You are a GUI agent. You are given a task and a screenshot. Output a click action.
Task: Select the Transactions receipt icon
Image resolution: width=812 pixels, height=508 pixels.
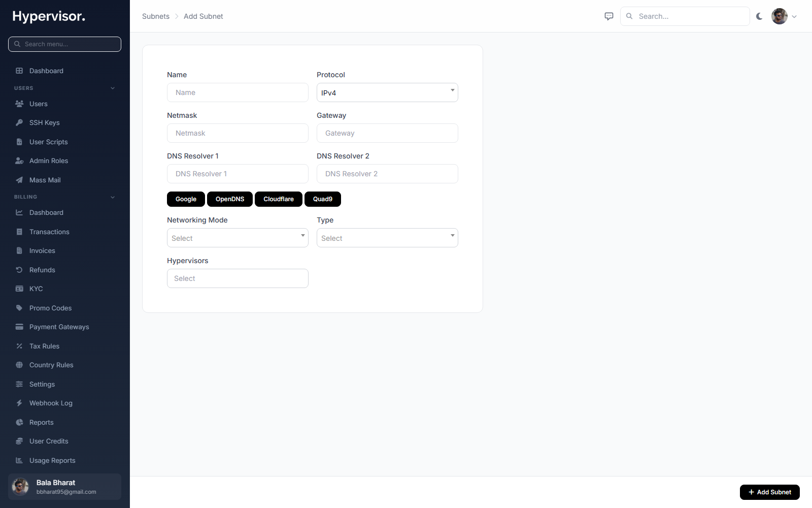pos(19,232)
